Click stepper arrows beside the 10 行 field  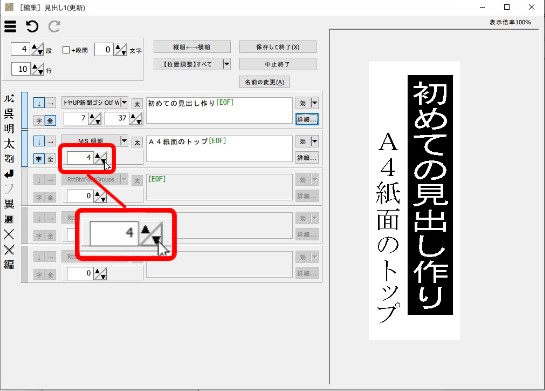[x=38, y=69]
